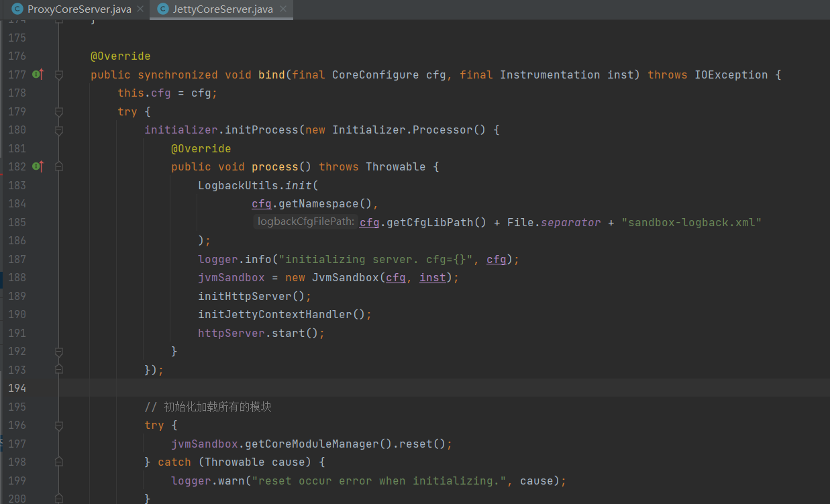Collapse the bind method at line 177
This screenshot has height=504, width=830.
59,75
